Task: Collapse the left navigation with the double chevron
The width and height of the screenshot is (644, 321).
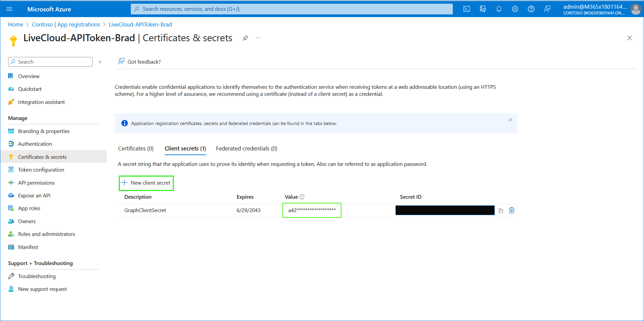Action: click(x=100, y=62)
